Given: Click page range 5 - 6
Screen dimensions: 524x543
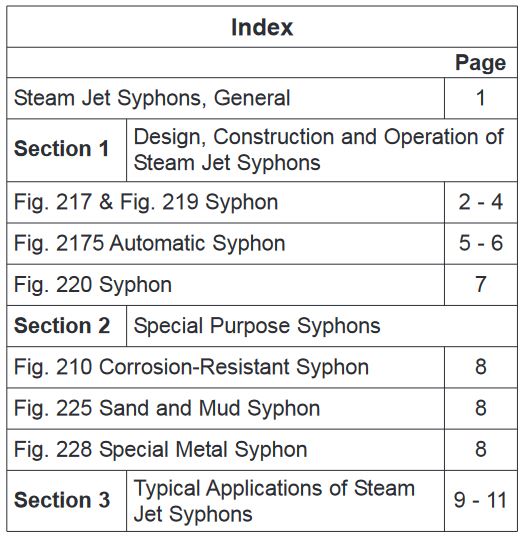Looking at the screenshot, I should pos(480,243).
